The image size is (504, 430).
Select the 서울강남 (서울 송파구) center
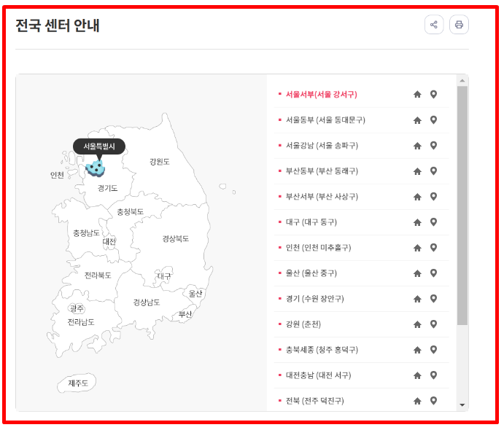[322, 146]
